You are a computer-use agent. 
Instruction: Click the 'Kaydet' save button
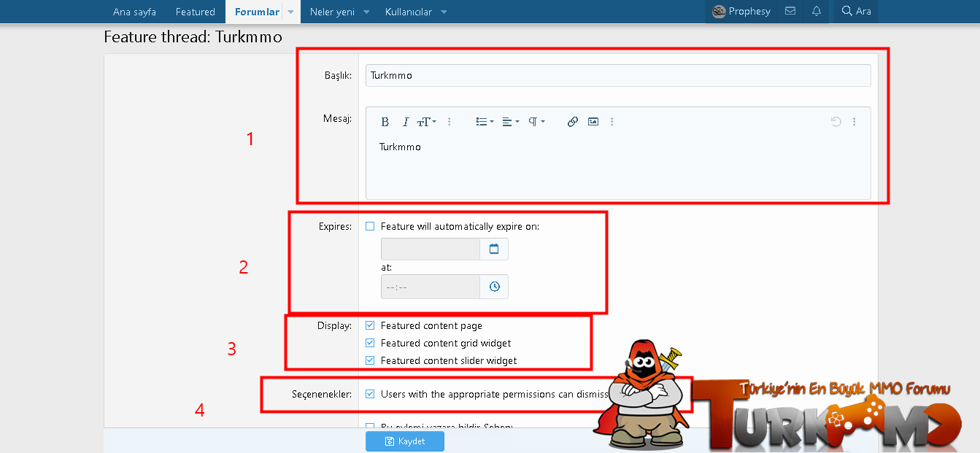(405, 441)
